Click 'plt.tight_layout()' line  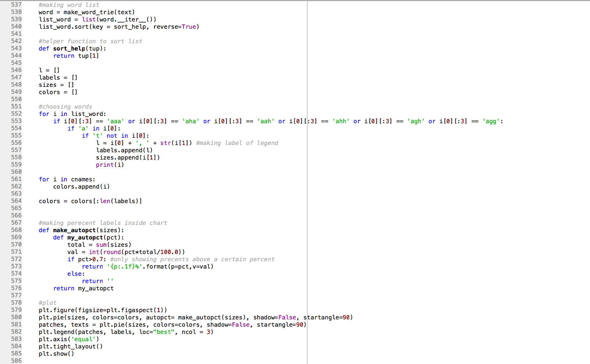point(71,346)
